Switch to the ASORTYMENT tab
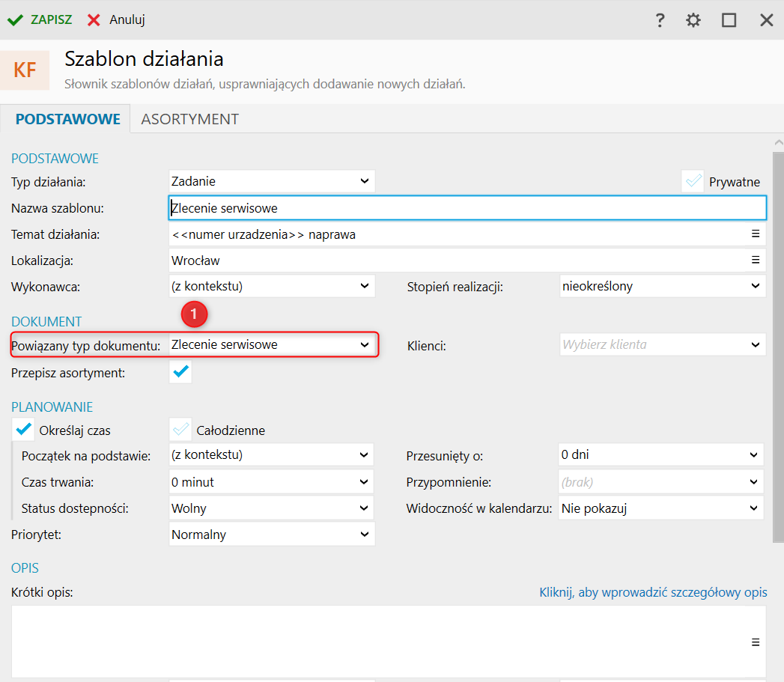This screenshot has height=682, width=784. click(189, 119)
